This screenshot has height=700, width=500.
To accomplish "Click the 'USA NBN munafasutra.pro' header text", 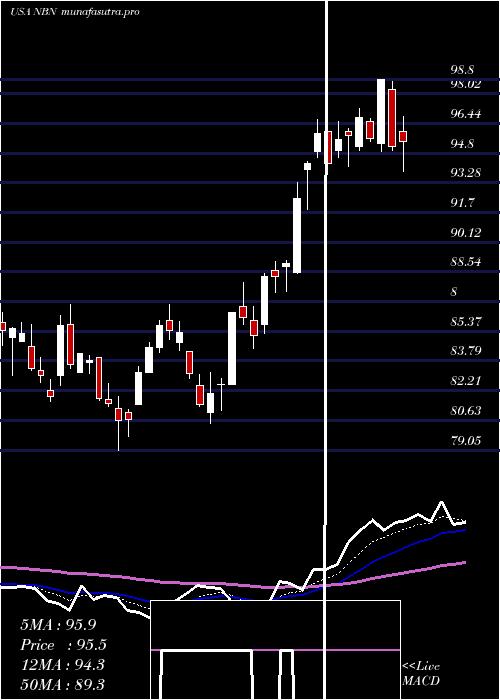I will click(x=74, y=12).
